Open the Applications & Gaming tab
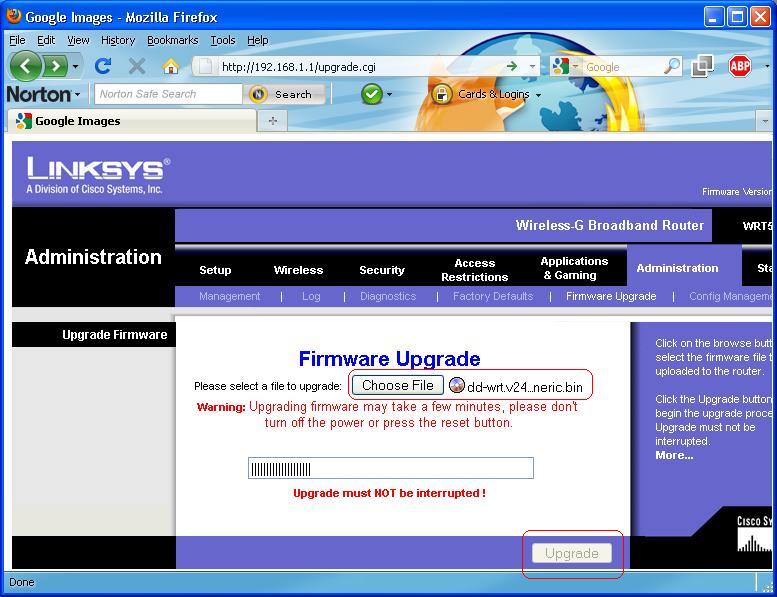Viewport: 777px width, 597px height. tap(574, 268)
